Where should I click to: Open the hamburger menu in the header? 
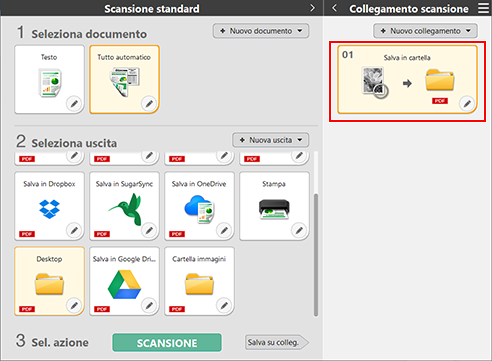click(x=483, y=8)
